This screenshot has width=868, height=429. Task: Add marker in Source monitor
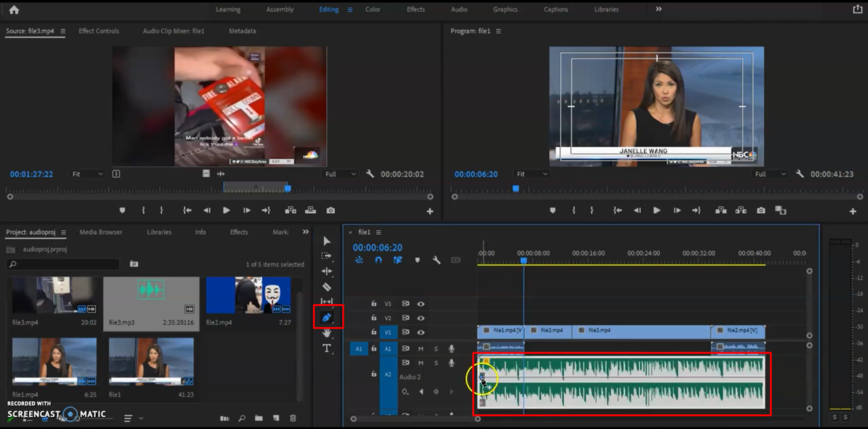[123, 210]
